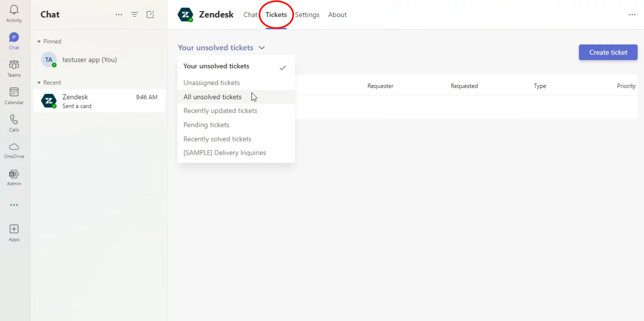Start a new chat with compose icon
Viewport: 644px width, 321px height.
[x=150, y=14]
